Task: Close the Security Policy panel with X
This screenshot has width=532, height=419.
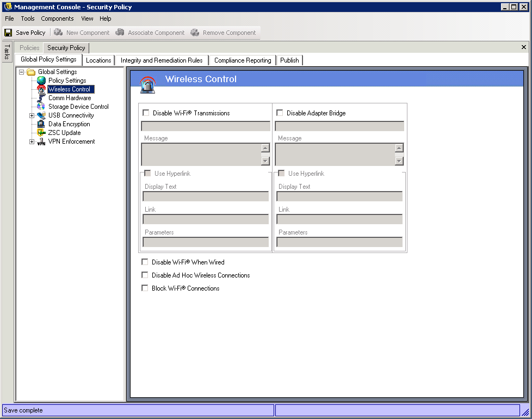Action: [524, 47]
